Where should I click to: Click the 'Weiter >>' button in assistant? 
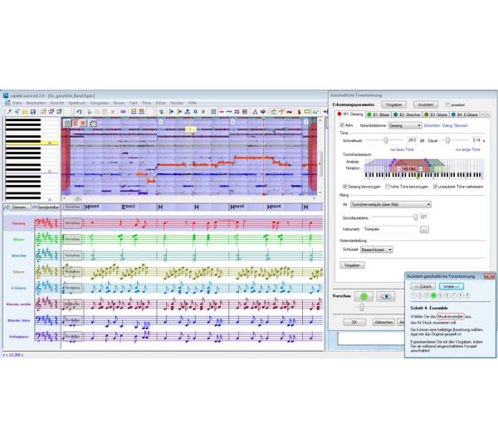[x=452, y=285]
